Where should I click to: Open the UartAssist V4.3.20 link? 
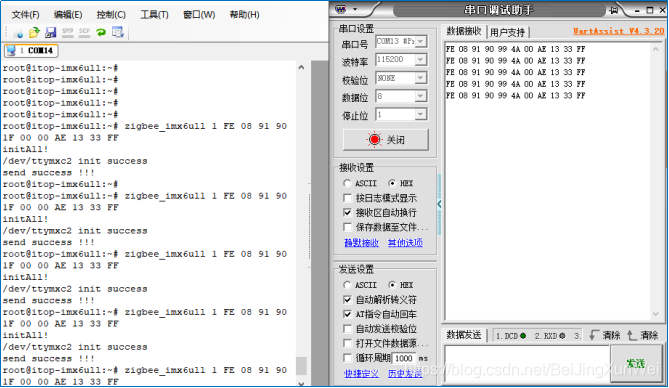tap(618, 31)
